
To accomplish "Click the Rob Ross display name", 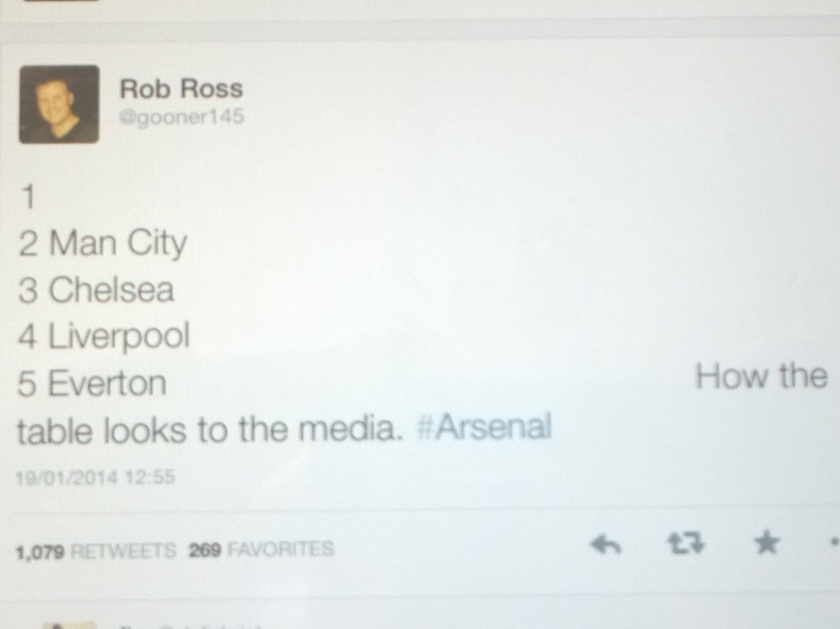I will point(181,89).
